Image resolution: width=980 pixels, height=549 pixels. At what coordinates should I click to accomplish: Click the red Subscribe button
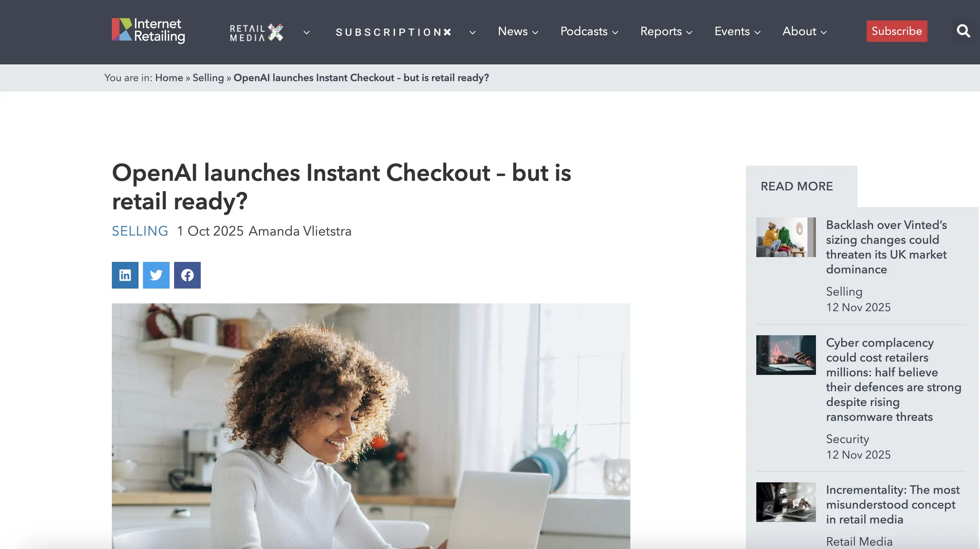897,31
